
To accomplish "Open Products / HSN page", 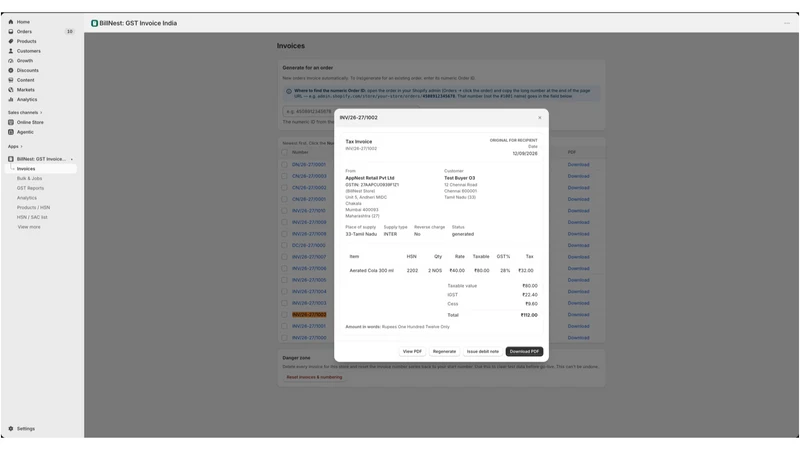I will [x=33, y=208].
